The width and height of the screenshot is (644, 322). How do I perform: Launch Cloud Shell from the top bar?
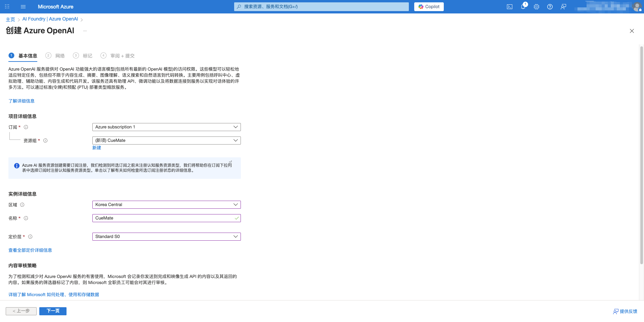(510, 6)
